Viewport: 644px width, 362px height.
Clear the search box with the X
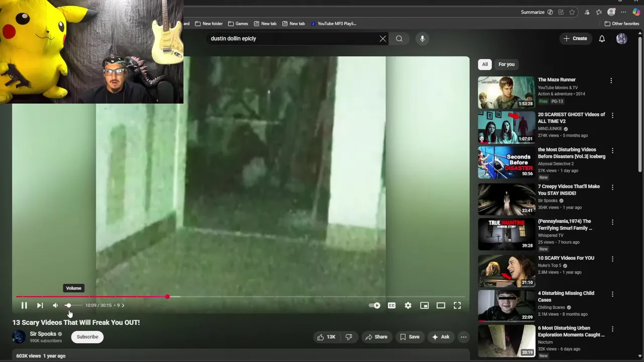tap(383, 39)
